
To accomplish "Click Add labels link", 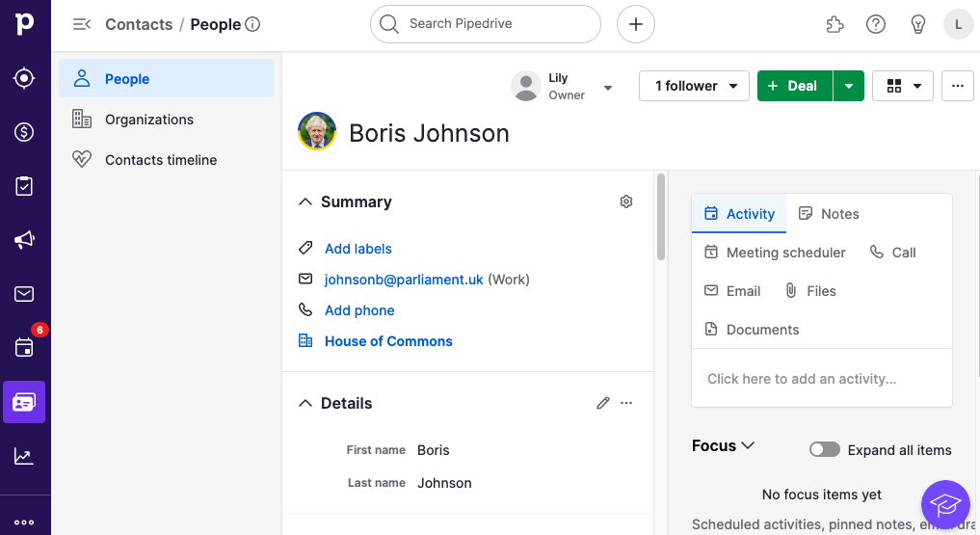I will (358, 249).
